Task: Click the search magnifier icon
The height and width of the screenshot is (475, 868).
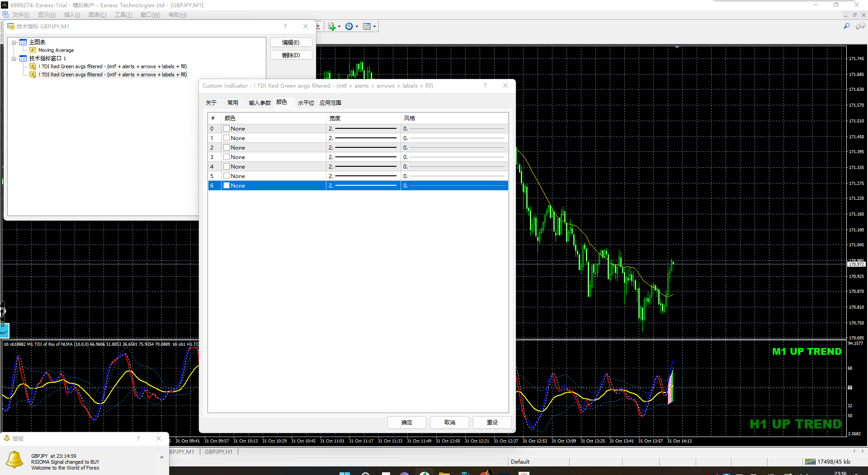Action: [846, 26]
